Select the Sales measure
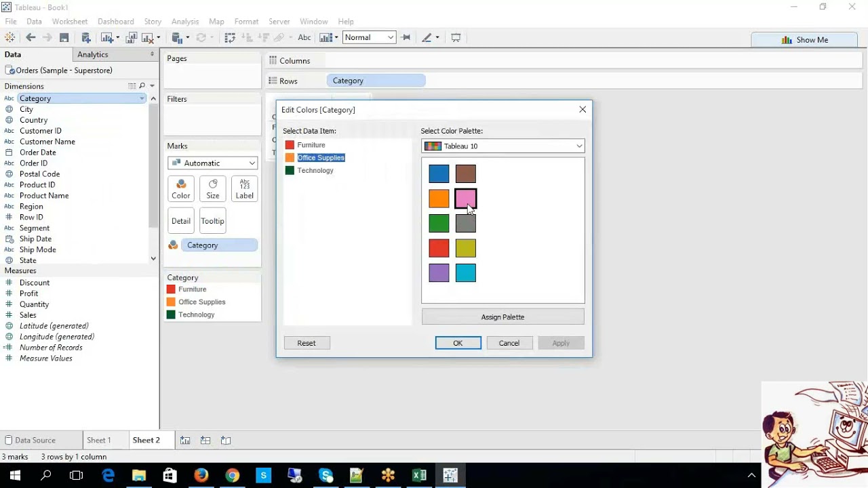Screen dimensions: 868x488 pyautogui.click(x=28, y=315)
